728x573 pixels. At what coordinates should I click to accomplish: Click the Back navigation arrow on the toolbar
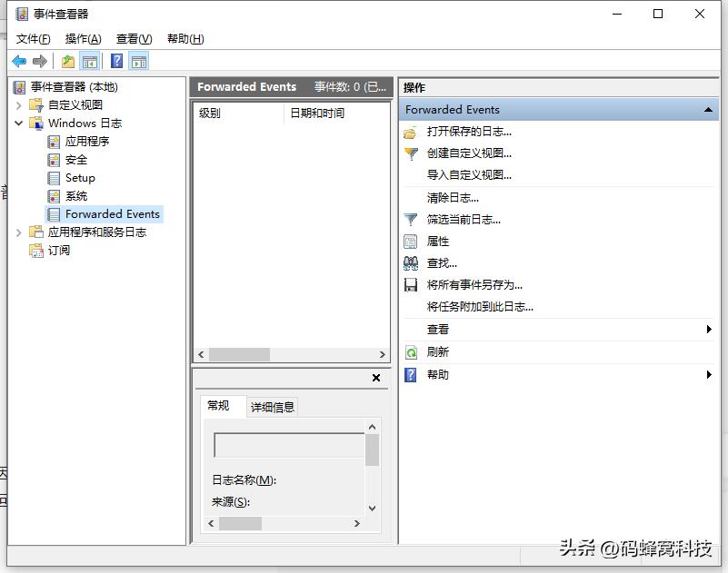click(x=19, y=60)
